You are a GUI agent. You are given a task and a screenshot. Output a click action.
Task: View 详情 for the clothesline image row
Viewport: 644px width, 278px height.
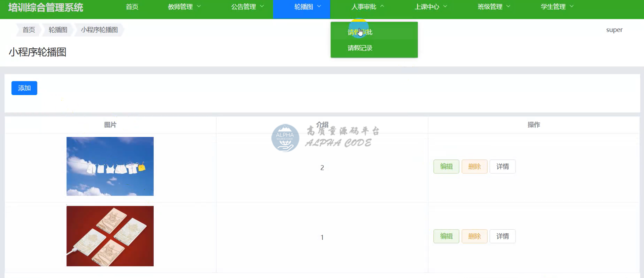(502, 167)
